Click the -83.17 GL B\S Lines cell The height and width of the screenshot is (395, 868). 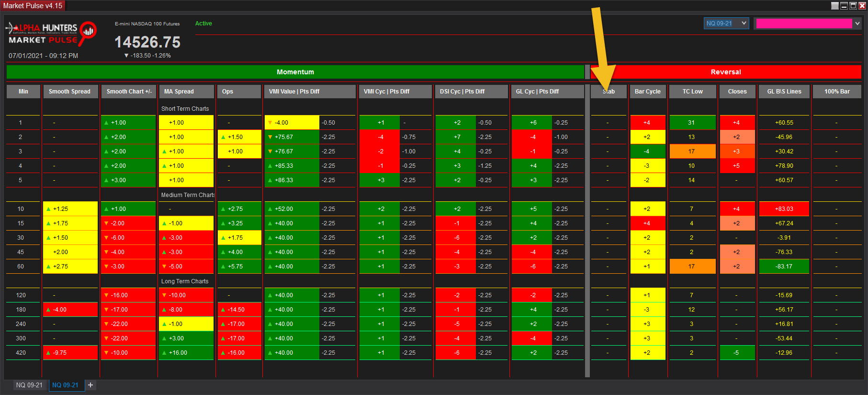pos(784,267)
